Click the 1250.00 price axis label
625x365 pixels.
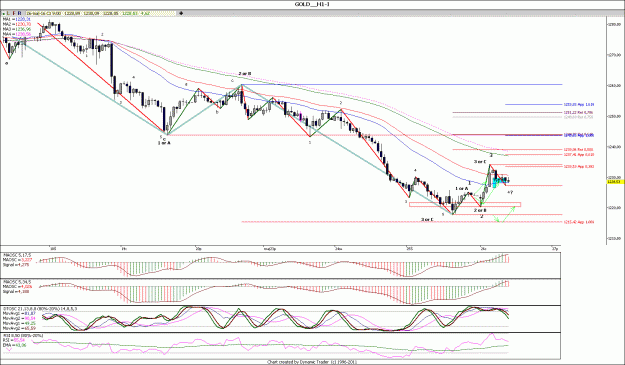[x=615, y=116]
